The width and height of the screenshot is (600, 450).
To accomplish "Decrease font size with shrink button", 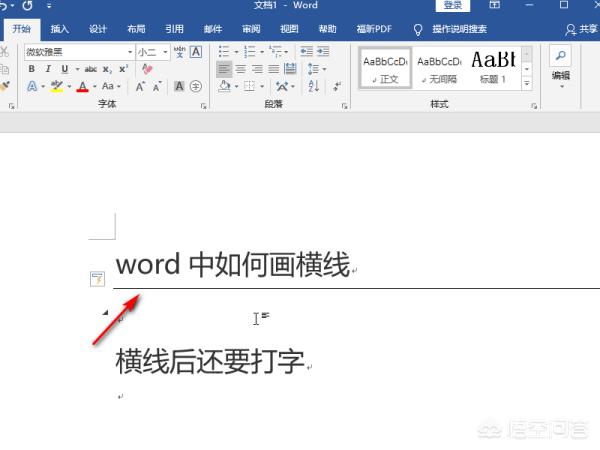I will click(157, 87).
